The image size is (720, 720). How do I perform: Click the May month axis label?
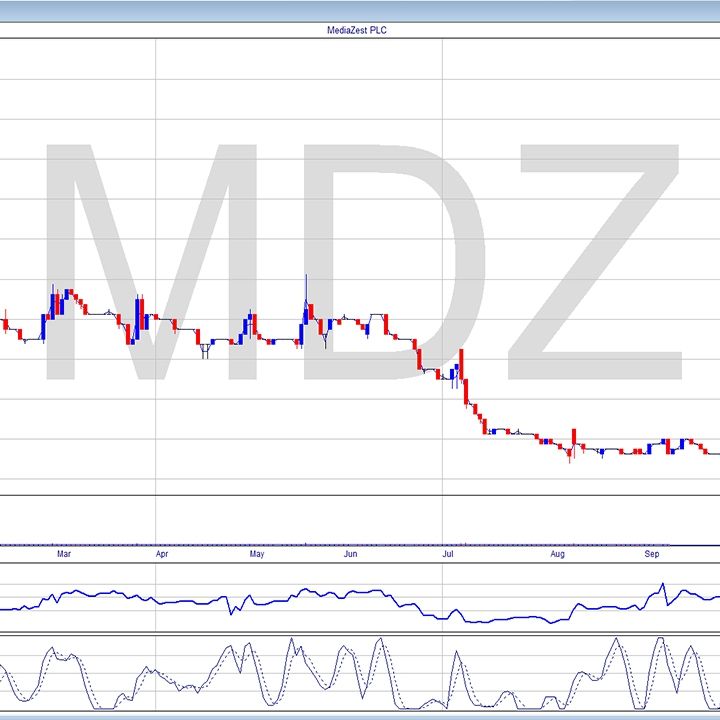point(257,553)
